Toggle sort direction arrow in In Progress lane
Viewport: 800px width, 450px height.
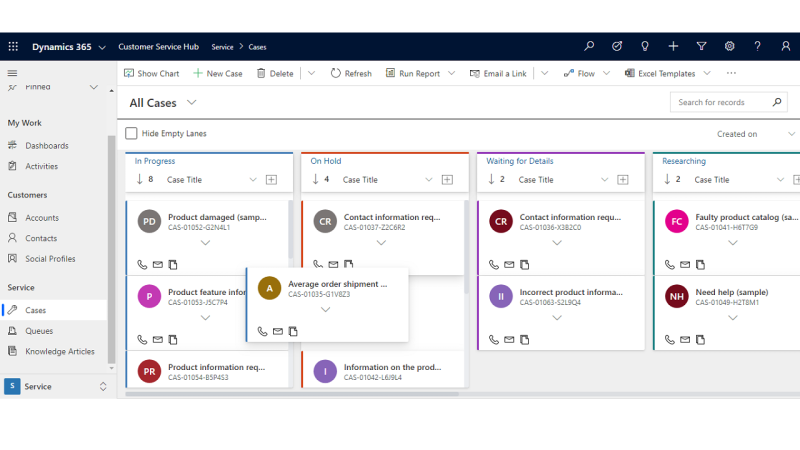pos(139,180)
